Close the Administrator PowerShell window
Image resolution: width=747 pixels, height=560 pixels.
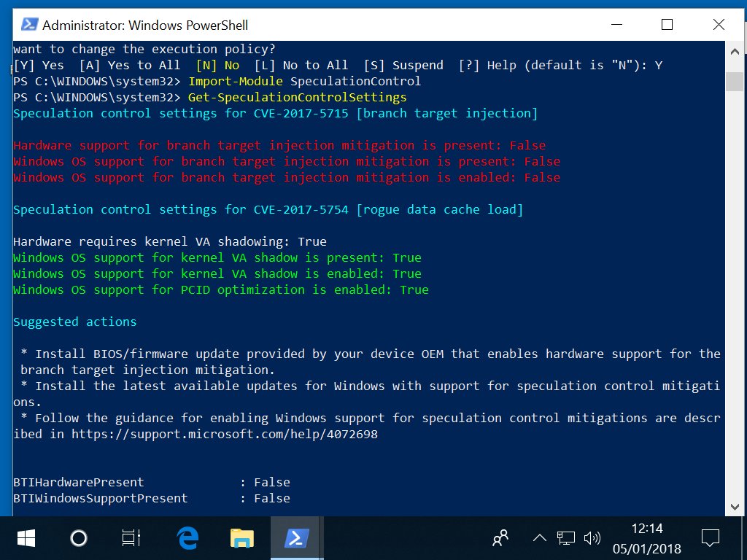(718, 25)
